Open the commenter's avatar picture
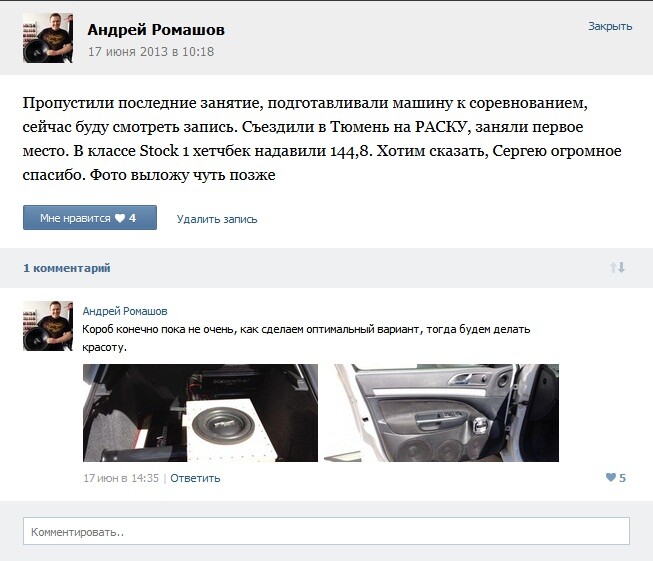 (48, 326)
